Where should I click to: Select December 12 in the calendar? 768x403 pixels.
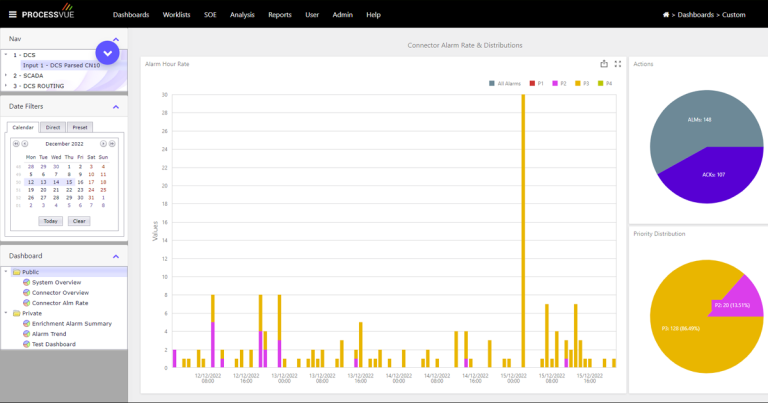click(31, 182)
